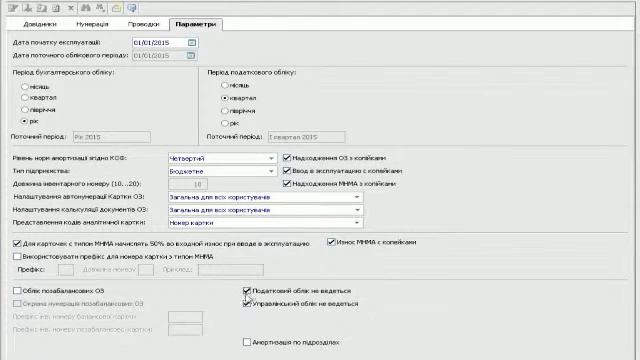This screenshot has width=640, height=360.
Task: Enable Використовувати префікс для номера картки
Action: click(17, 256)
